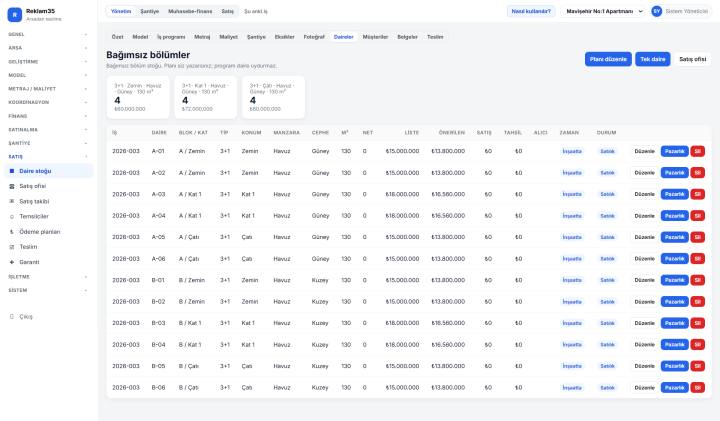
Task: Expand the FİNANS sidebar section
Action: (48, 116)
